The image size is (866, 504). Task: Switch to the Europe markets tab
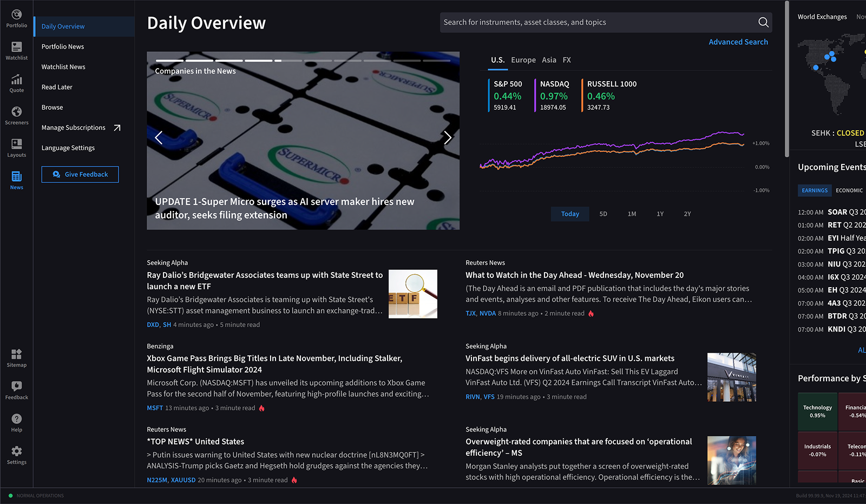(x=523, y=60)
